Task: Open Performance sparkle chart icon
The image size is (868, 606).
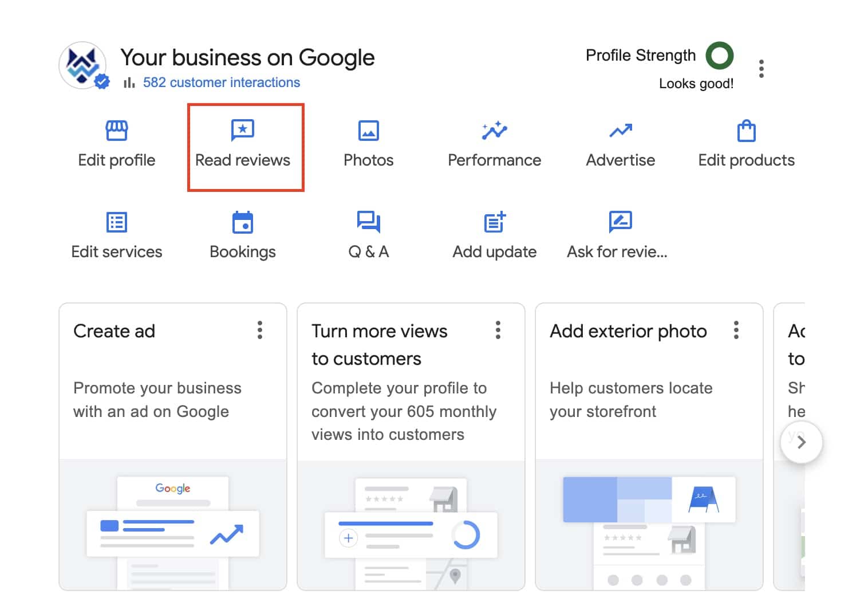Action: (x=494, y=131)
